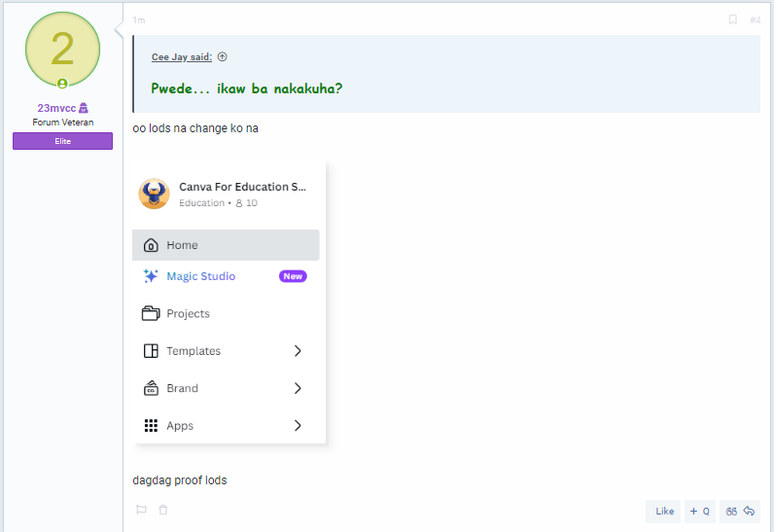Viewport: 774px width, 532px height.
Task: Jump to quoted post via arrow icon
Action: pyautogui.click(x=223, y=56)
